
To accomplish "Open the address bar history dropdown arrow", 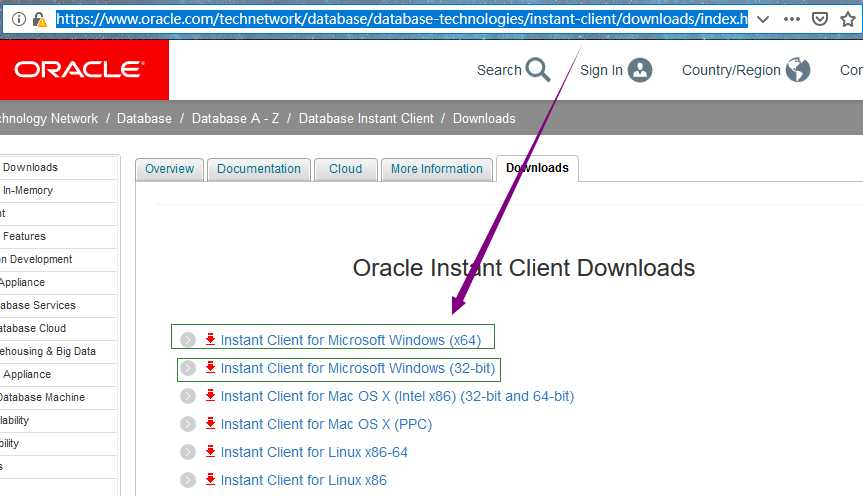I will [762, 19].
